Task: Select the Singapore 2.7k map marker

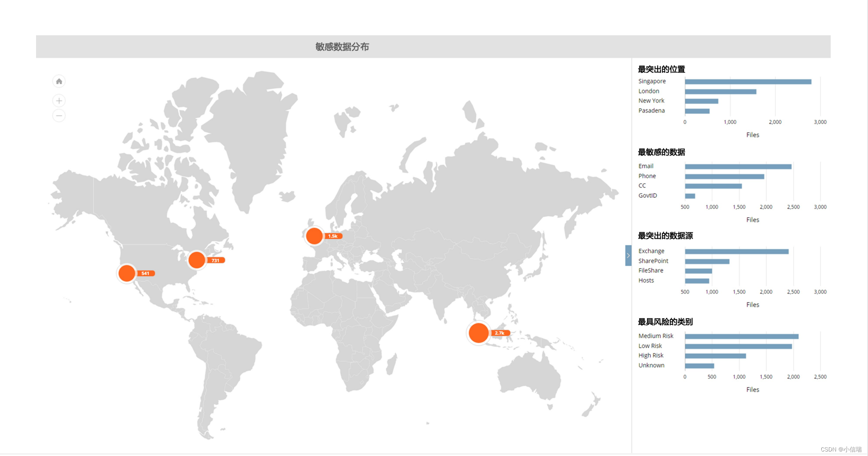Action: (479, 333)
